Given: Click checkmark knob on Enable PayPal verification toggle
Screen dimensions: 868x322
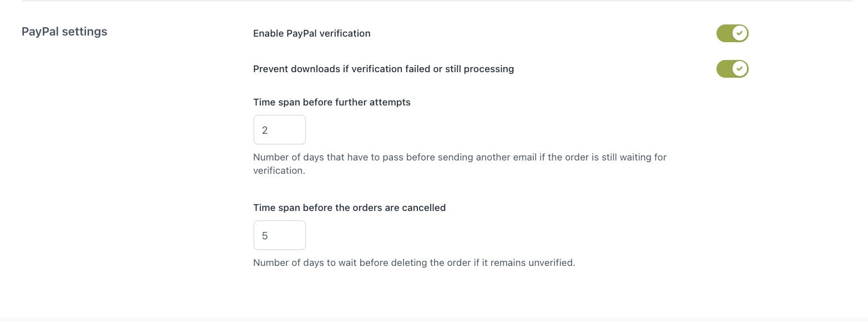Looking at the screenshot, I should [739, 33].
